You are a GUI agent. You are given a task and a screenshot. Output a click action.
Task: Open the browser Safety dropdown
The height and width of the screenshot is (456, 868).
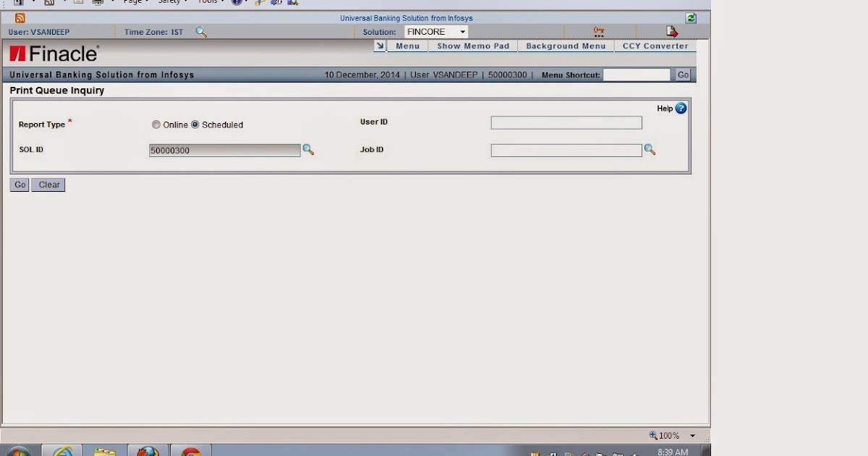171,2
